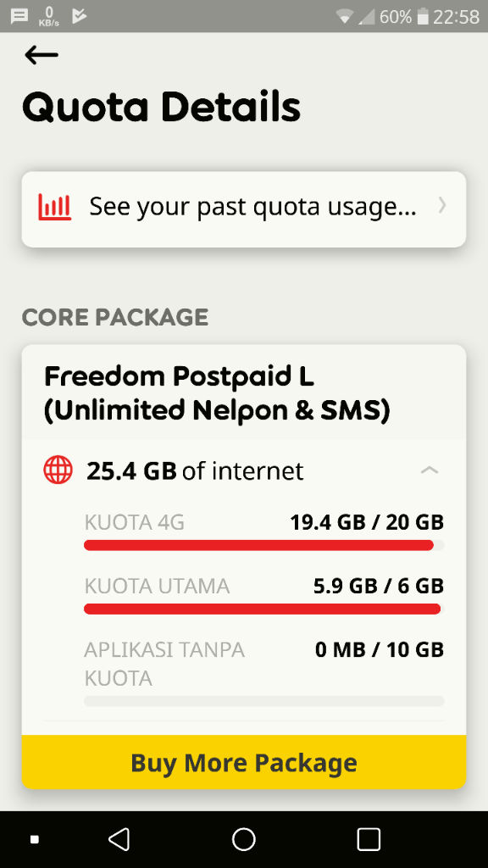
Task: Click the red internet globe icon
Action: click(57, 470)
